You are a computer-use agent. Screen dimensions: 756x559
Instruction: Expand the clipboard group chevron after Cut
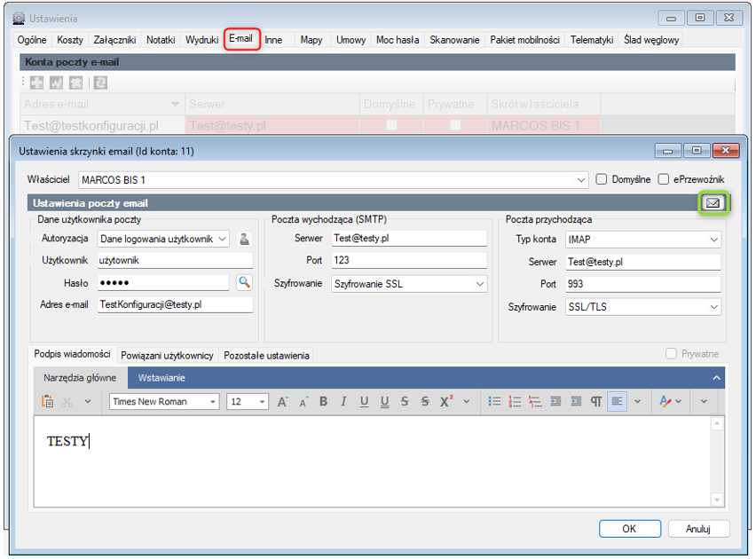click(88, 401)
